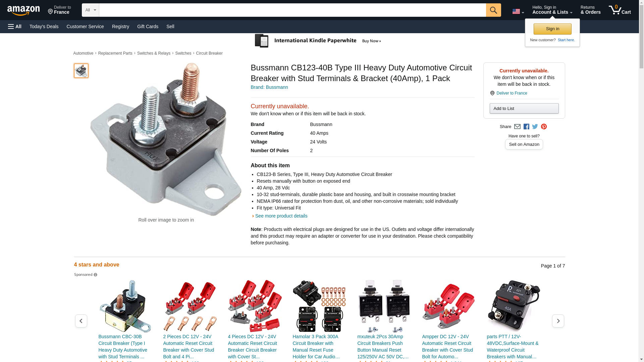Open Customer Service navigation item
This screenshot has width=644, height=362.
pos(85,26)
